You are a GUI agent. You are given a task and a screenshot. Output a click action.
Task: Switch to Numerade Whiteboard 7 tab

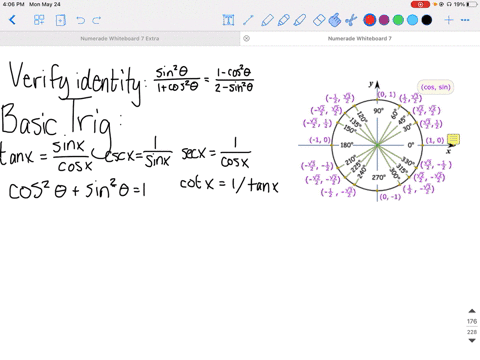point(360,38)
